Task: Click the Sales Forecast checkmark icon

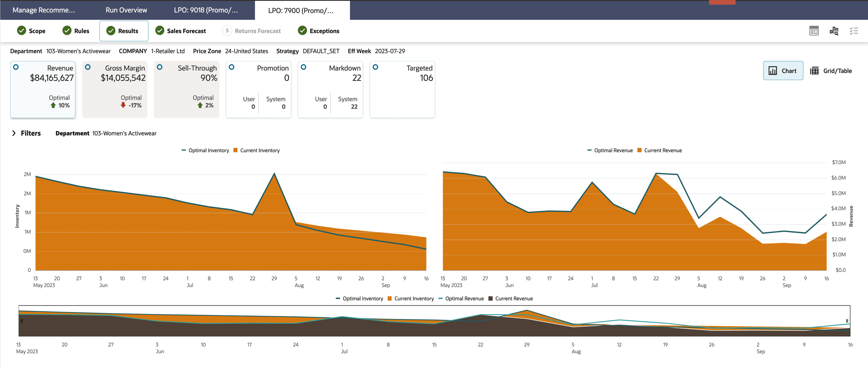Action: [160, 31]
